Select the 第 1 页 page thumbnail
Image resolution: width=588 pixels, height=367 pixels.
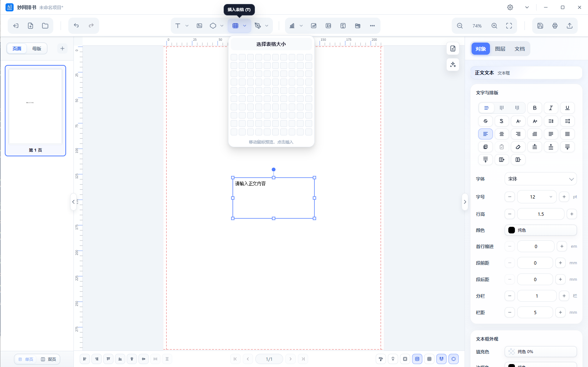36,110
